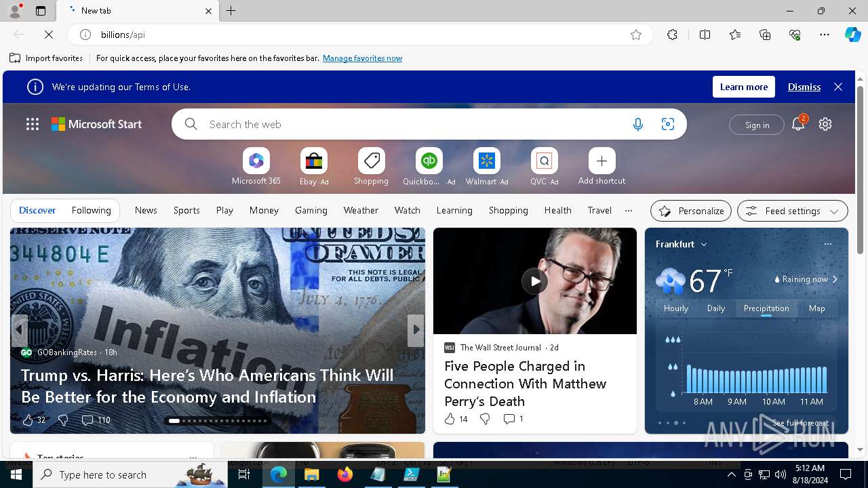
Task: Open Microsoft 365 shortcut
Action: pyautogui.click(x=256, y=167)
